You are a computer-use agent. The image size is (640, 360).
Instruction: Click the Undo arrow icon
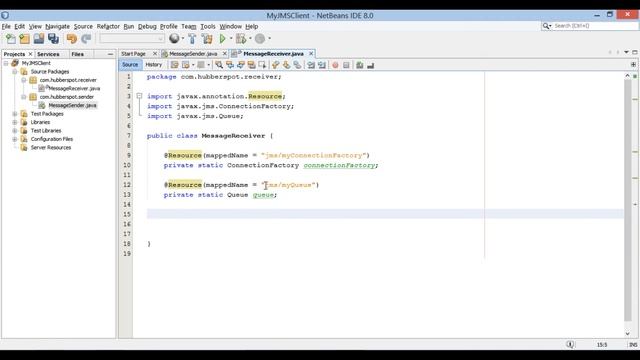click(72, 39)
